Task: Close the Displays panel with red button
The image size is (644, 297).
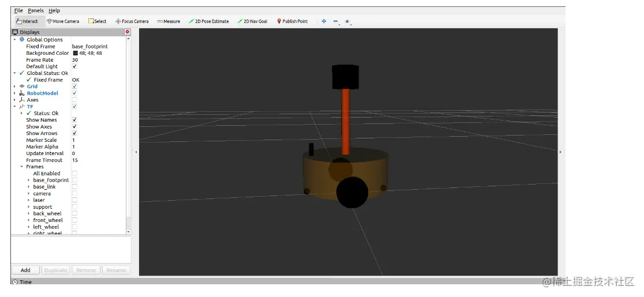Action: pos(128,32)
